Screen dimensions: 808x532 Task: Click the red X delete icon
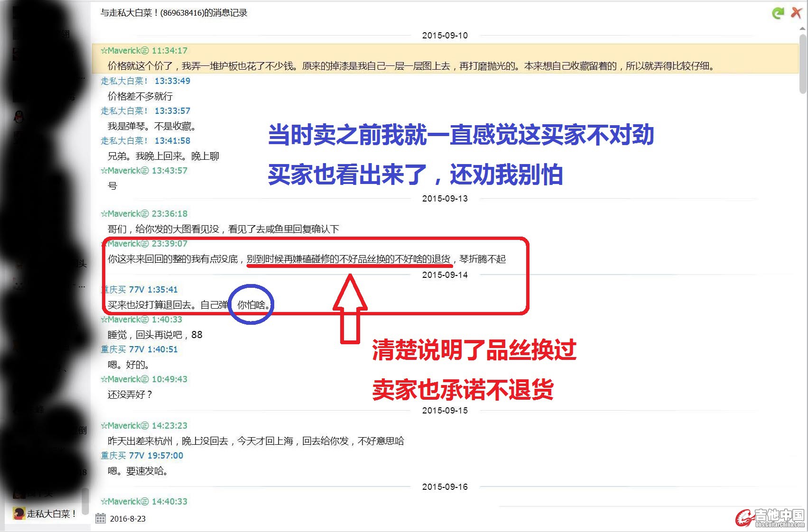coord(796,13)
